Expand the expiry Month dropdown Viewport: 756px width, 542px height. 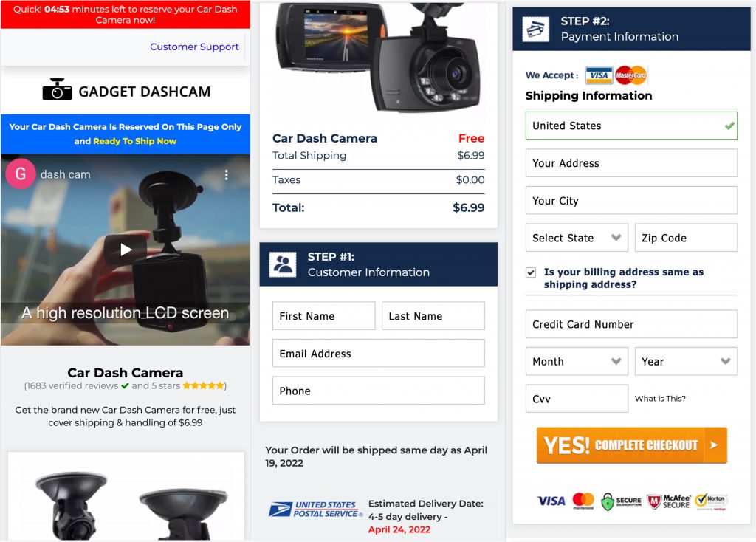point(577,362)
